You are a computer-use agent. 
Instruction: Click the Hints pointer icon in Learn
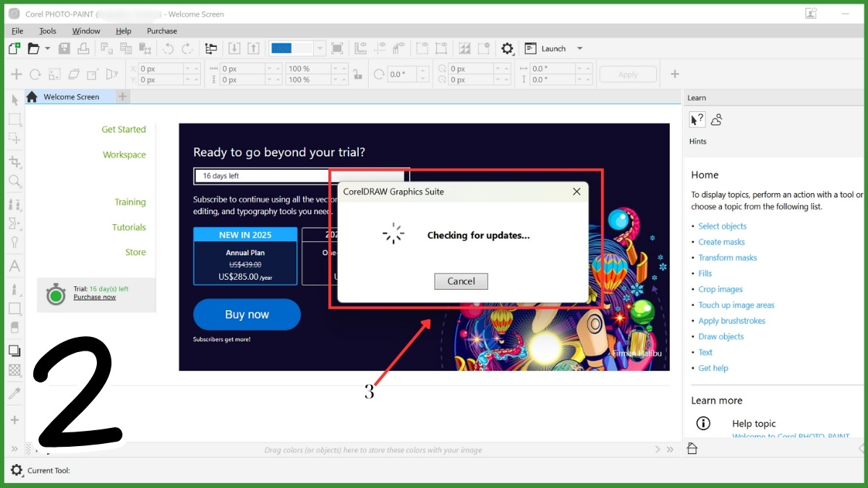(697, 120)
